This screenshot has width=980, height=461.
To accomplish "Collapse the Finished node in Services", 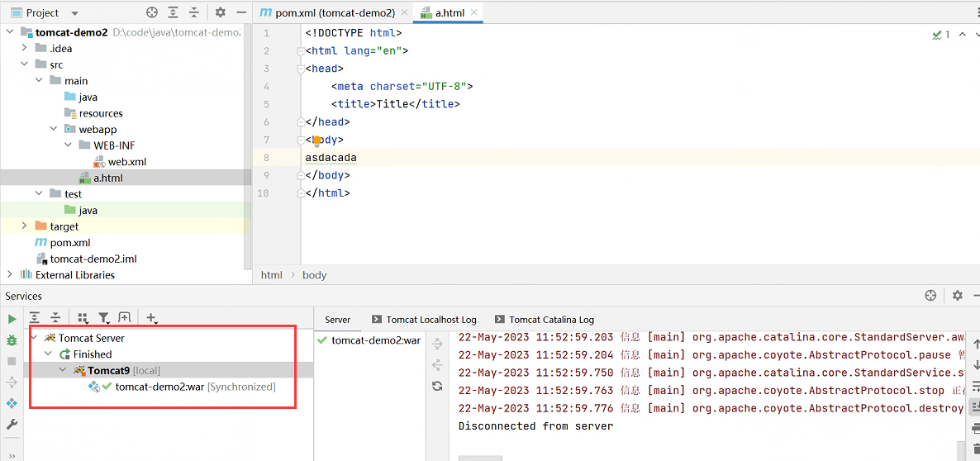I will pos(48,354).
